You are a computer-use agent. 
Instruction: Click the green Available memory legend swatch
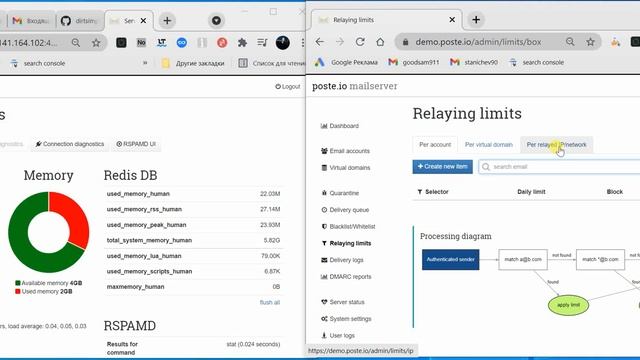18,283
